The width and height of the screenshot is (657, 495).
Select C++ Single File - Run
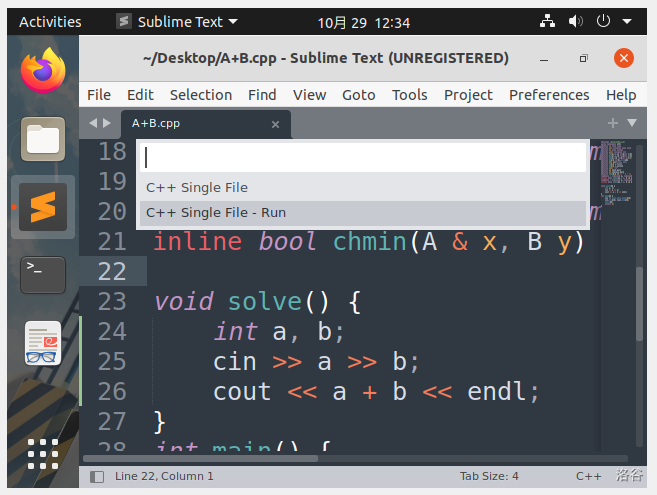click(216, 213)
